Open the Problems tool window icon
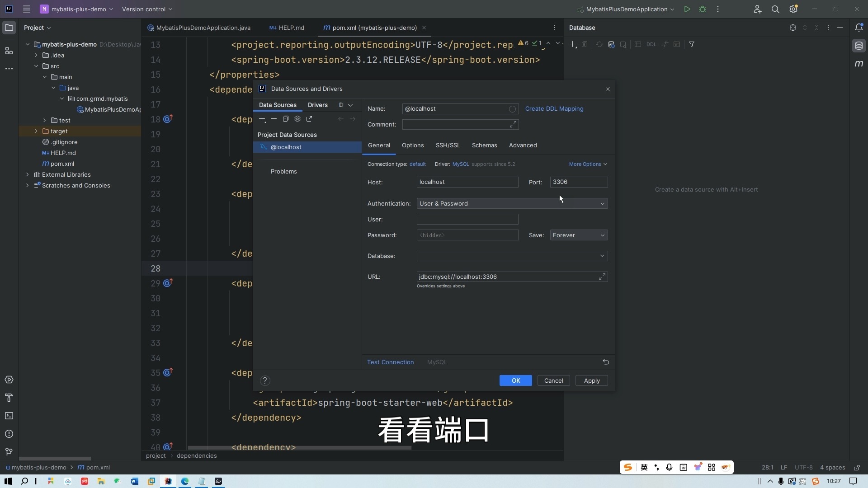Viewport: 868px width, 488px height. pos(9,434)
